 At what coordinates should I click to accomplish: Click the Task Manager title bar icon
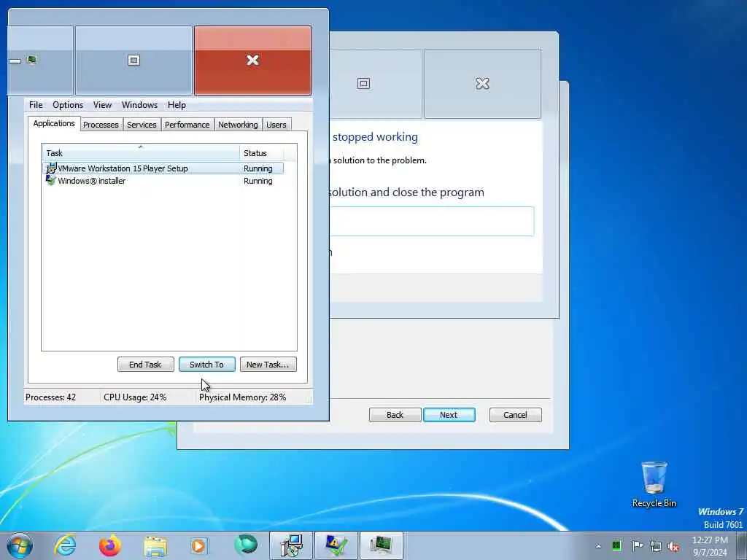click(32, 60)
